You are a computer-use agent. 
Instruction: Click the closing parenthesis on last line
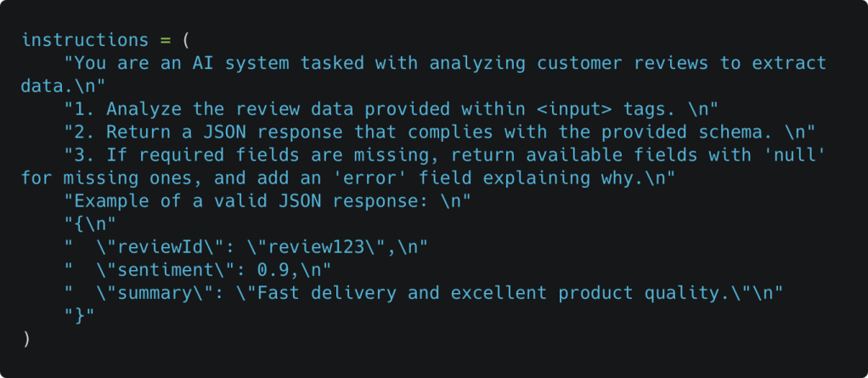point(26,338)
